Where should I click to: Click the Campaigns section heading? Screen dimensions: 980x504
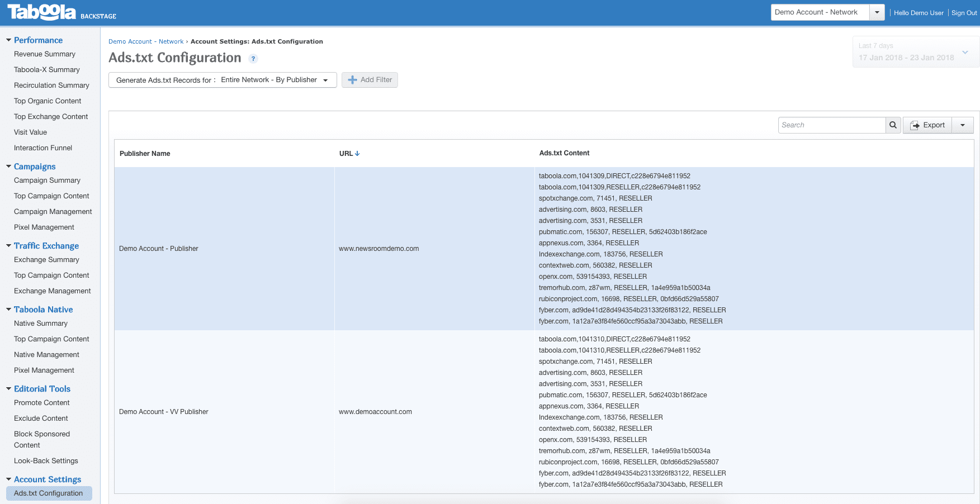pos(35,167)
